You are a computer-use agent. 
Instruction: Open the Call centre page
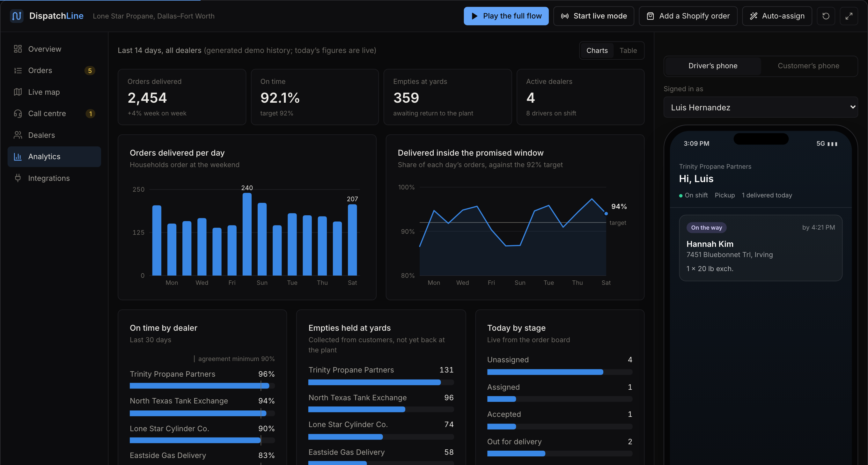point(54,114)
